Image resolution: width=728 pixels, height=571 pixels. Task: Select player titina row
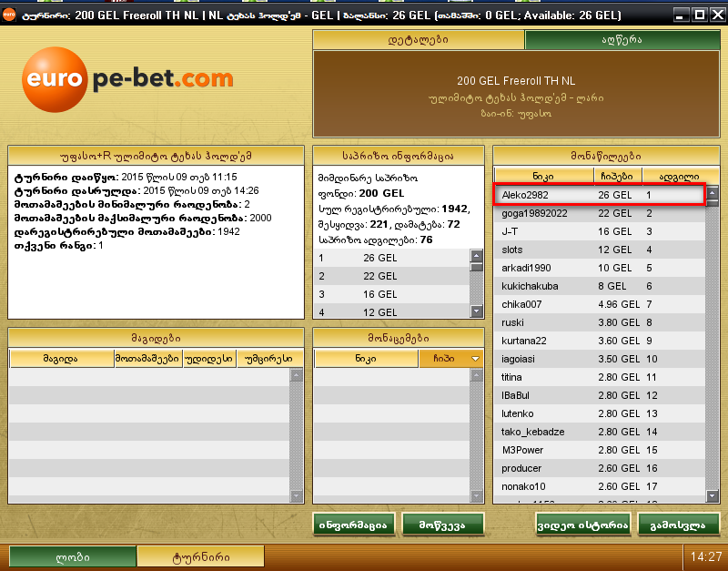tap(600, 377)
